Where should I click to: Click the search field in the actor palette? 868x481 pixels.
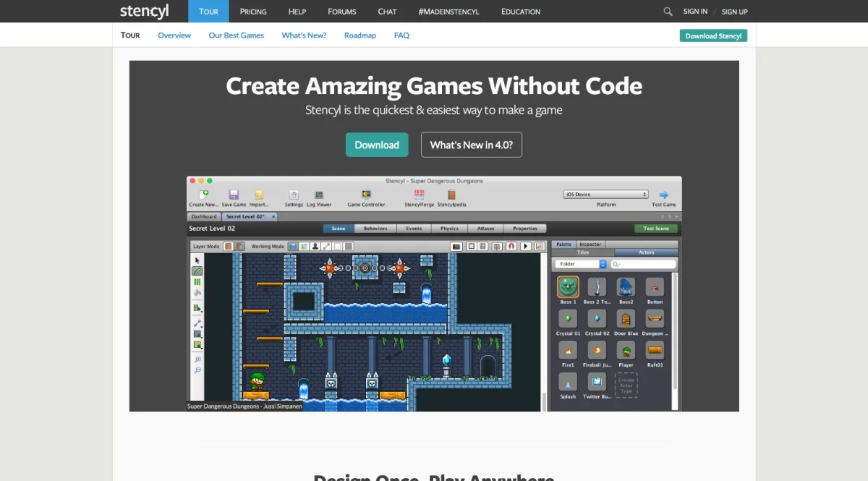coord(644,264)
